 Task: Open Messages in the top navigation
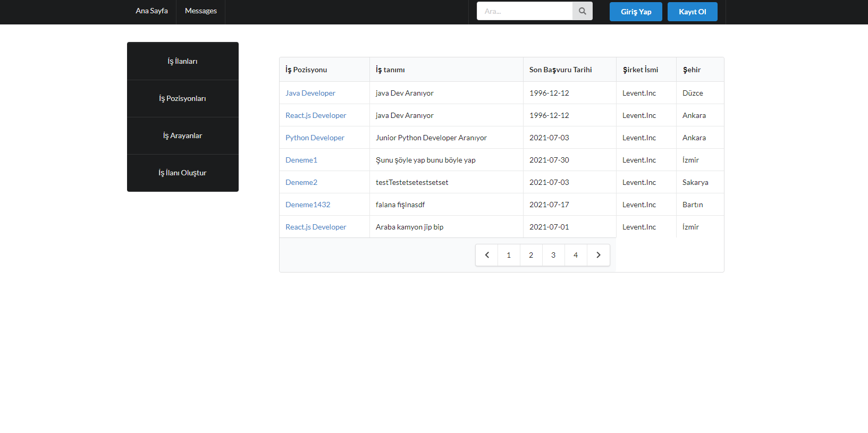click(201, 11)
